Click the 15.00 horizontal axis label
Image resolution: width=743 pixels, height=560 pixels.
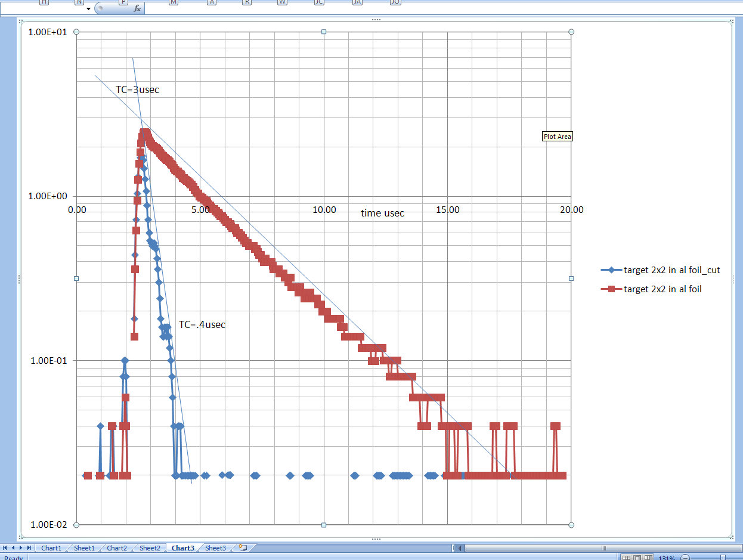pos(448,209)
